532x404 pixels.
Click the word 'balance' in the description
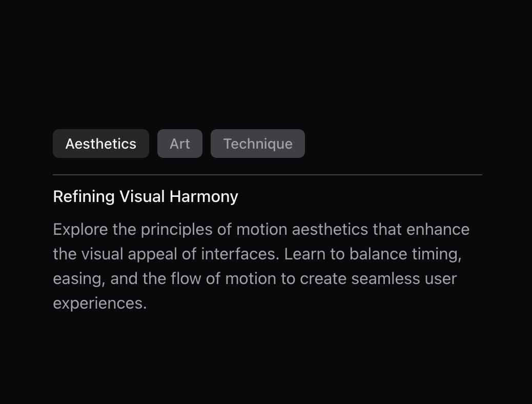coord(378,254)
